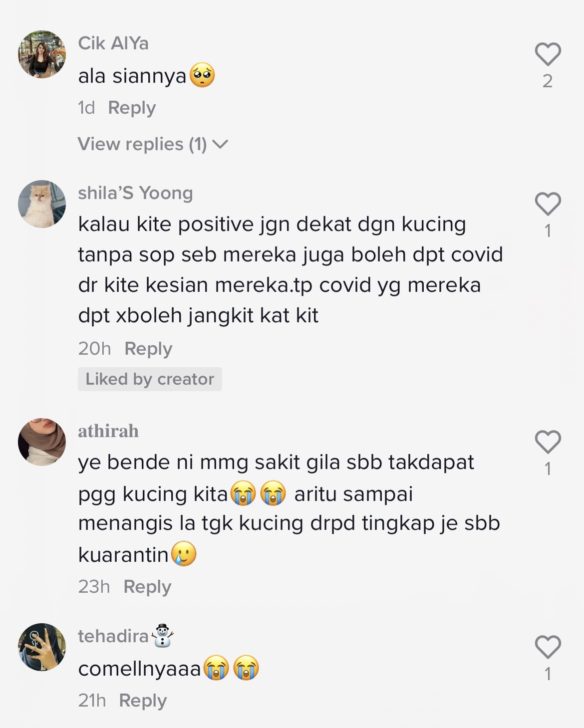This screenshot has height=728, width=584.
Task: Reply to shila'S Yoong's comment
Action: pos(148,349)
